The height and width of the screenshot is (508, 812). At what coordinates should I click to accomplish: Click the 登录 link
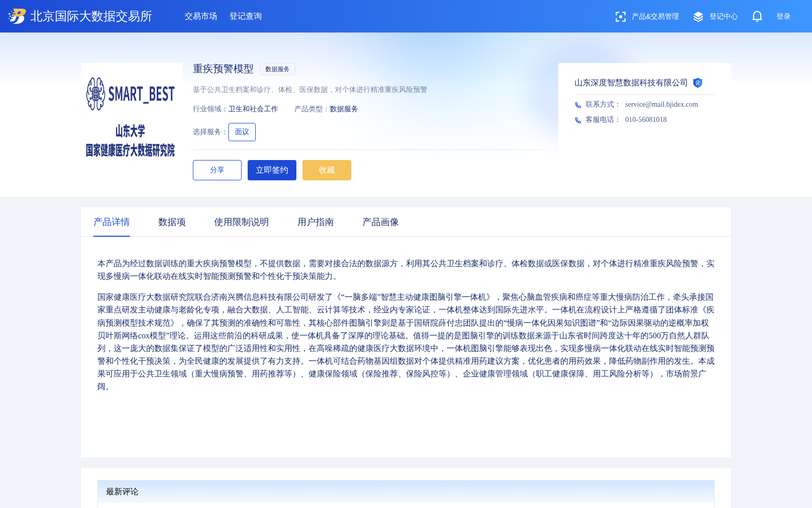[784, 17]
